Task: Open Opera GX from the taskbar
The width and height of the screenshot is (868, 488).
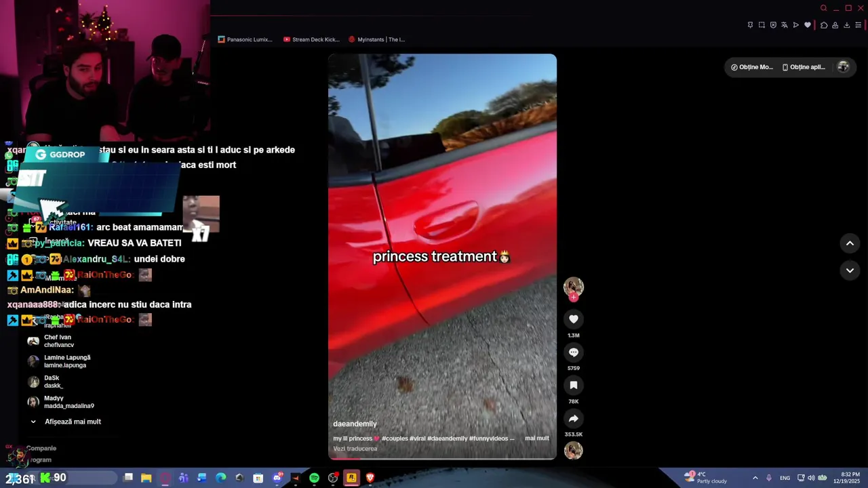Action: pos(165,478)
